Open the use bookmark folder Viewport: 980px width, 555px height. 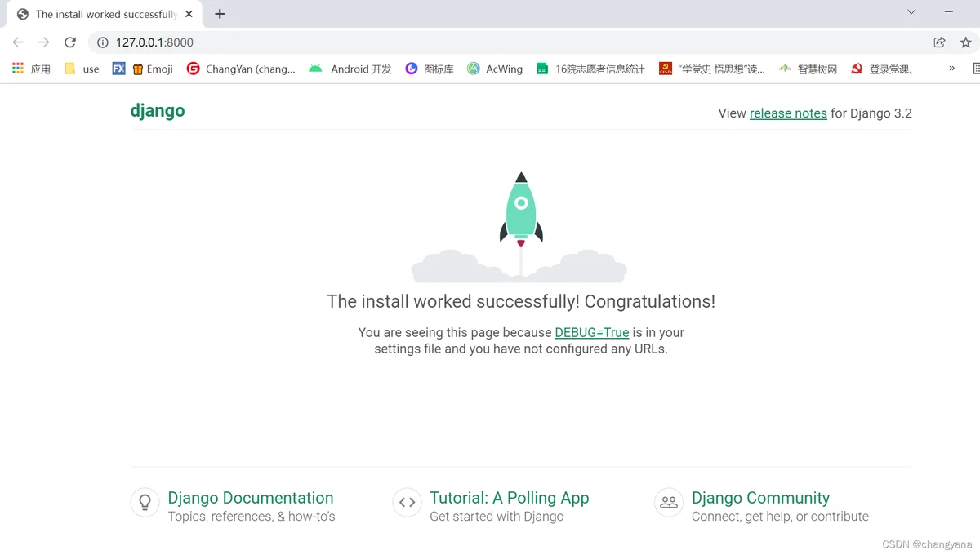click(82, 69)
